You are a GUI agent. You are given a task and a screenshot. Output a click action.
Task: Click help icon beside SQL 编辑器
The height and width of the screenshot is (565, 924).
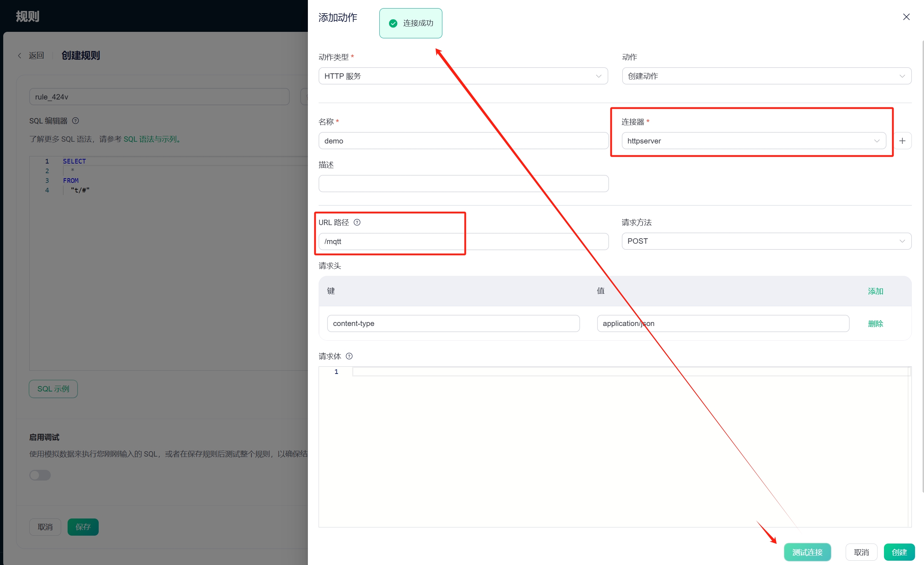(x=75, y=121)
